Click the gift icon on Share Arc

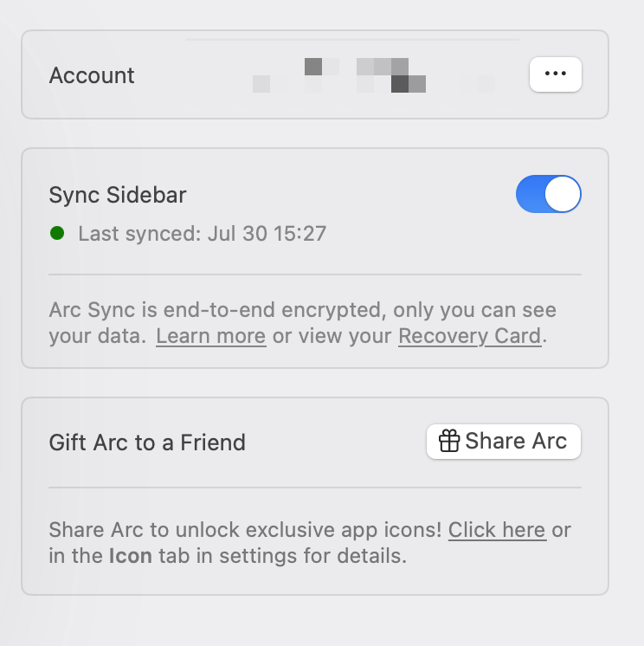[449, 441]
